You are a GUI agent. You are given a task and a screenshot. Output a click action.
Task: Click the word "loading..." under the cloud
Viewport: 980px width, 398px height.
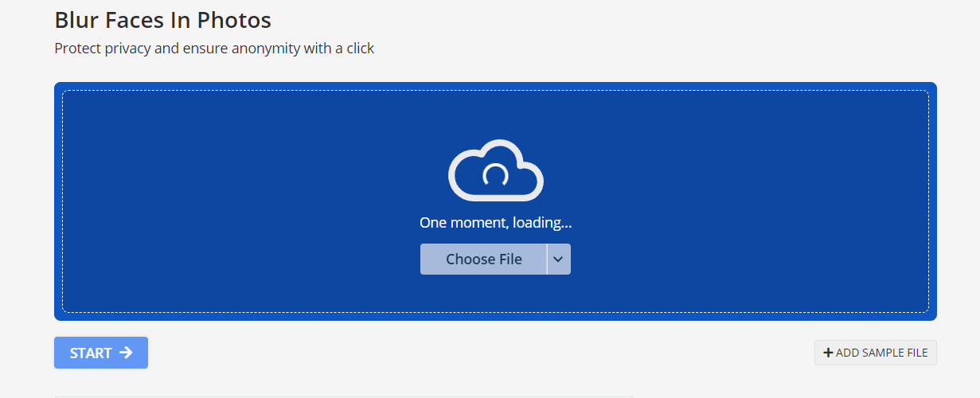click(x=542, y=223)
